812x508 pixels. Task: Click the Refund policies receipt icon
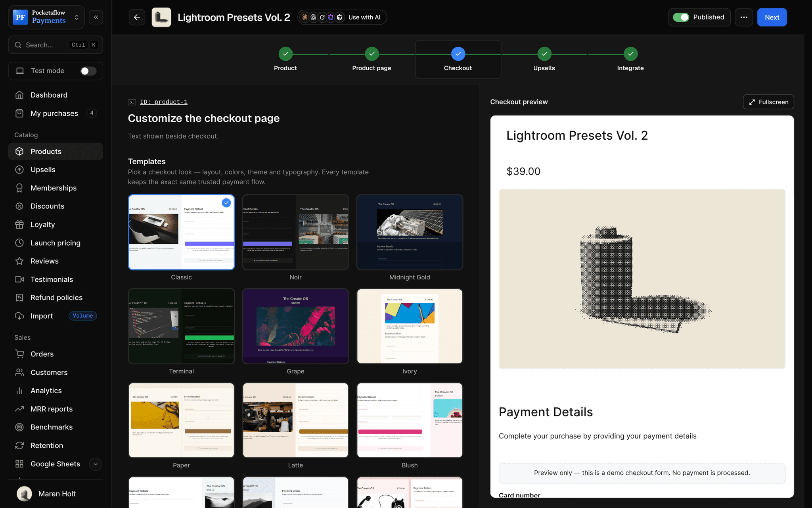(x=19, y=297)
